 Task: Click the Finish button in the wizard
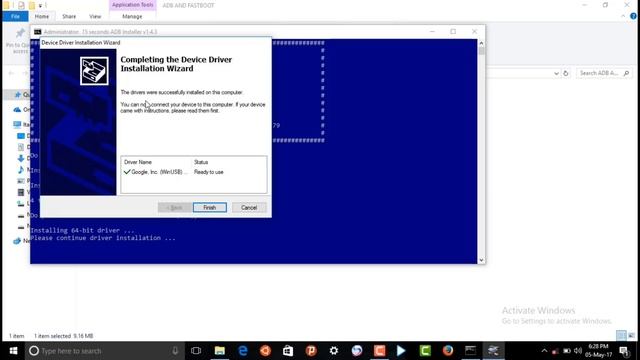(x=209, y=207)
